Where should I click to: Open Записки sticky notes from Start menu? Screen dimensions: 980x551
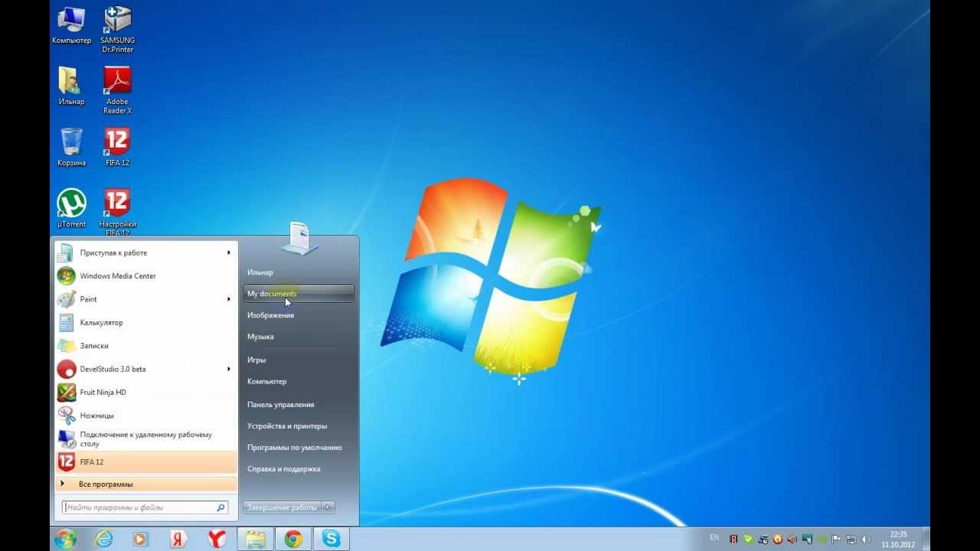point(145,346)
